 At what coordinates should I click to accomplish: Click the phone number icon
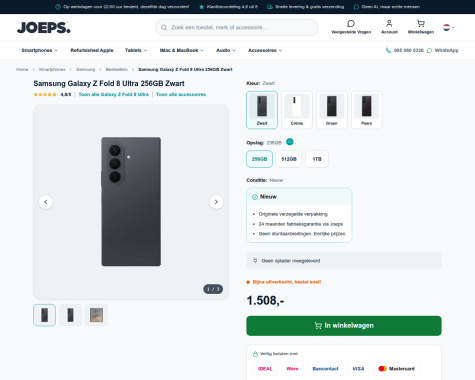388,50
